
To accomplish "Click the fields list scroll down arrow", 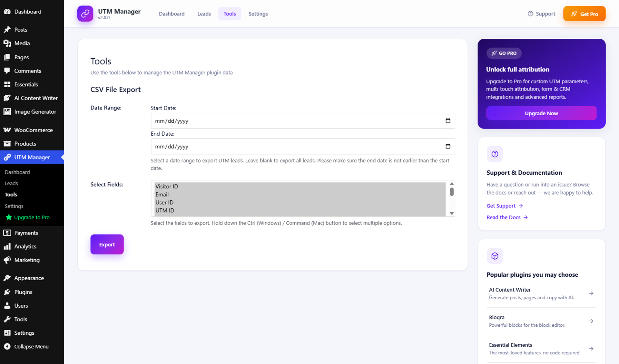I will pos(452,213).
